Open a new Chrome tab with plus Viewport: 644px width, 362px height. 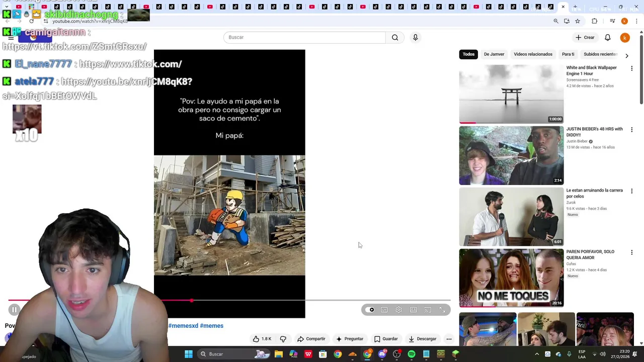pos(575,7)
